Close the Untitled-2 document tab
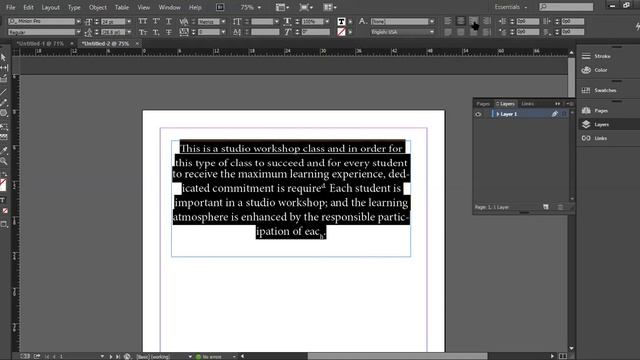Viewport: 640px width, 360px height. coord(137,43)
